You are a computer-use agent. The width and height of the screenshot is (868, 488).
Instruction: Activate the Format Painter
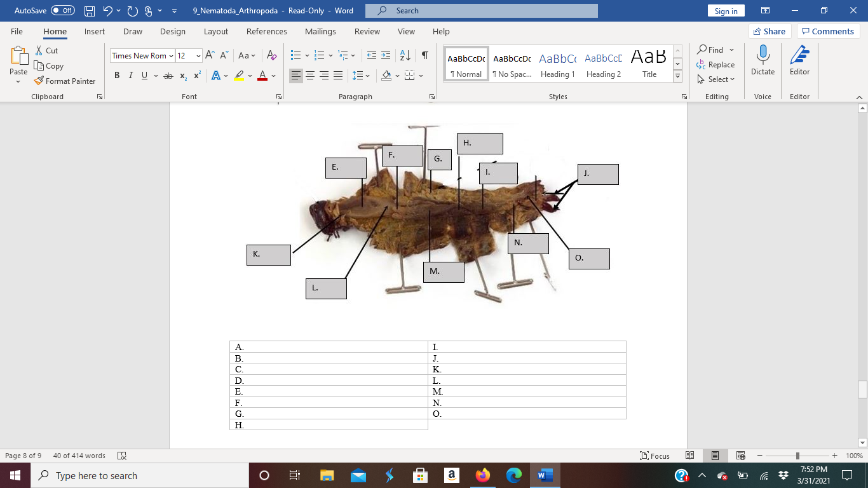click(x=65, y=81)
